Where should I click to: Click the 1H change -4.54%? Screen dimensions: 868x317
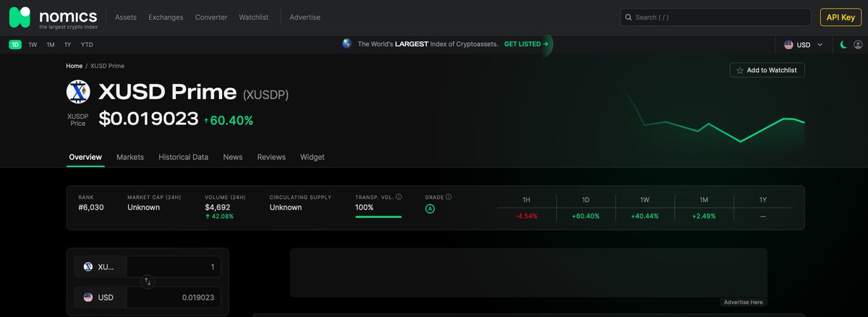coord(526,216)
